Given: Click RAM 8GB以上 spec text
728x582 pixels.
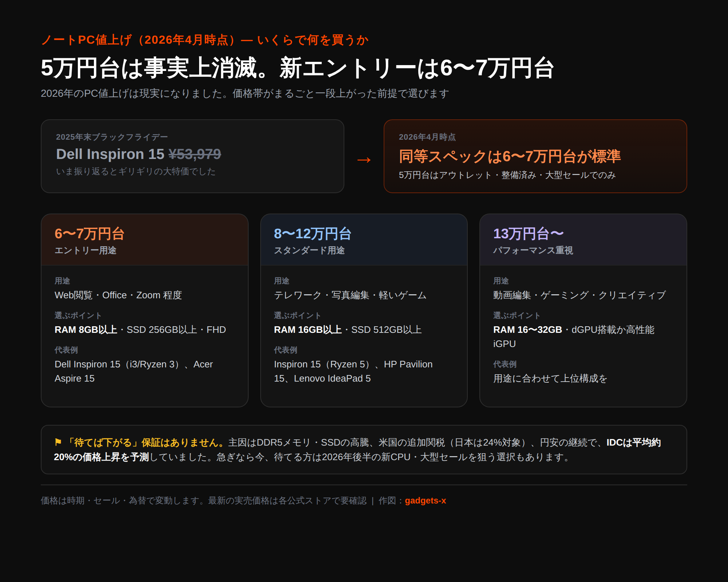Looking at the screenshot, I should pos(86,330).
